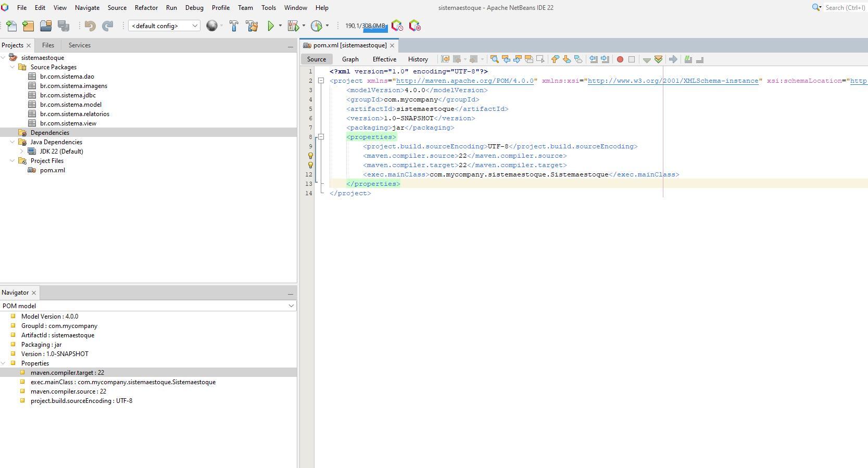The height and width of the screenshot is (468, 868).
Task: Open the Refactor menu
Action: click(x=146, y=8)
